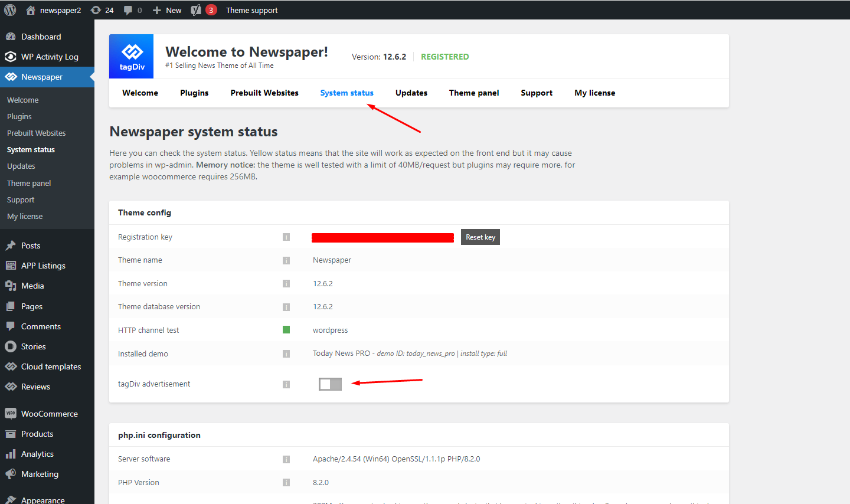Open Theme support in admin bar
The image size is (850, 504).
pos(251,10)
